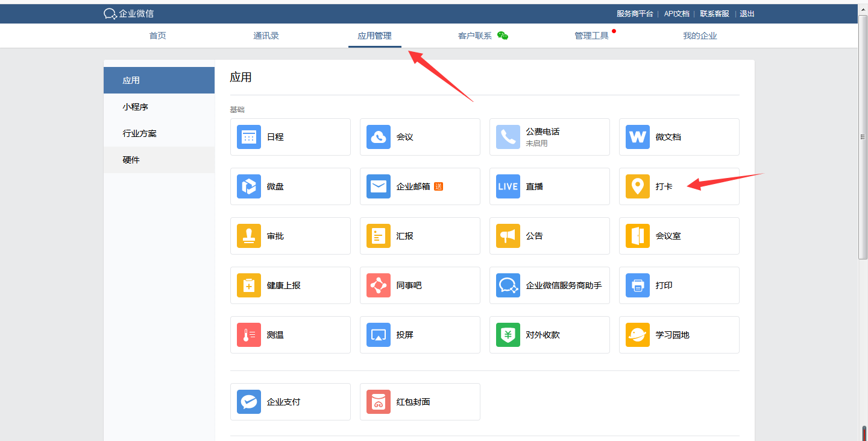Click the 企业微信服务商助手 label
The width and height of the screenshot is (868, 441).
click(564, 285)
